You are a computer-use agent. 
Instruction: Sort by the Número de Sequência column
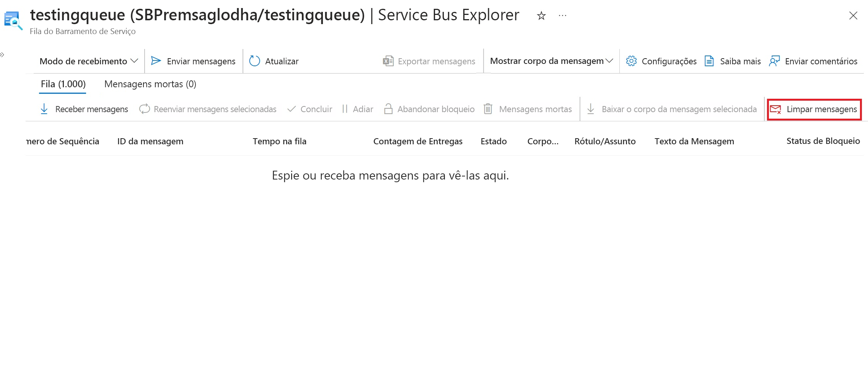tap(63, 142)
